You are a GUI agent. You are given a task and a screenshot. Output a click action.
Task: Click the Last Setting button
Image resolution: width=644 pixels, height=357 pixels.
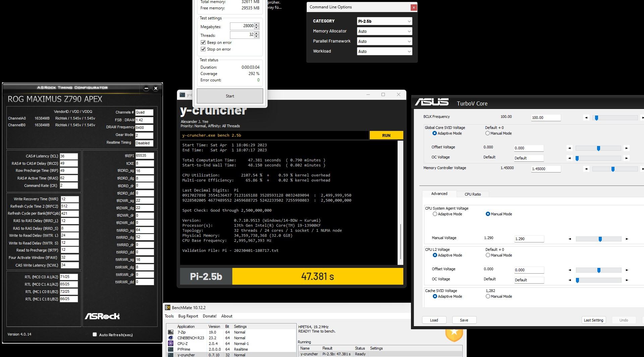tap(593, 320)
